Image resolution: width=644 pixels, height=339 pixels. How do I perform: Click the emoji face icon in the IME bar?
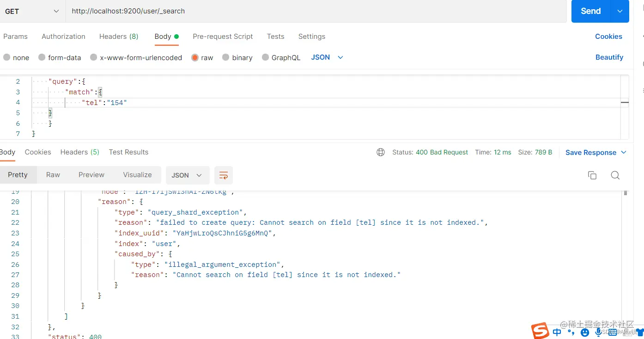[585, 332]
